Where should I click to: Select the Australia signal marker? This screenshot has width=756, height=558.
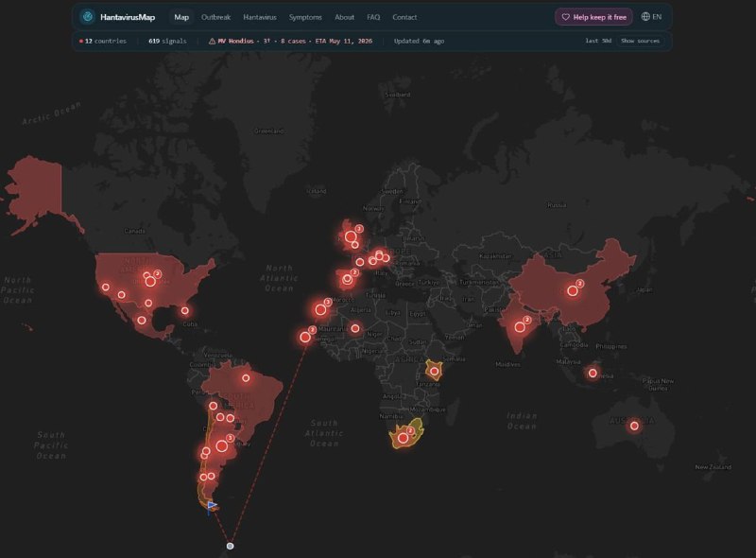click(x=634, y=426)
